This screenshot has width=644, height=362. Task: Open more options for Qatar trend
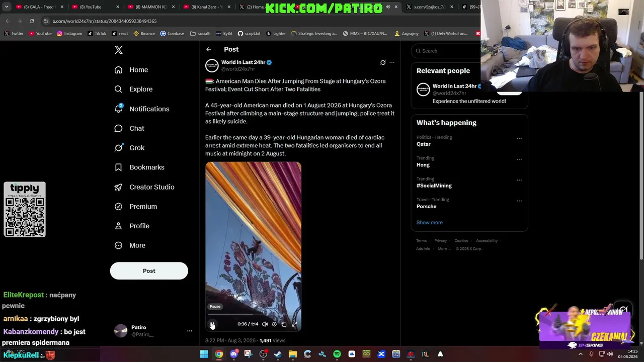tap(519, 138)
